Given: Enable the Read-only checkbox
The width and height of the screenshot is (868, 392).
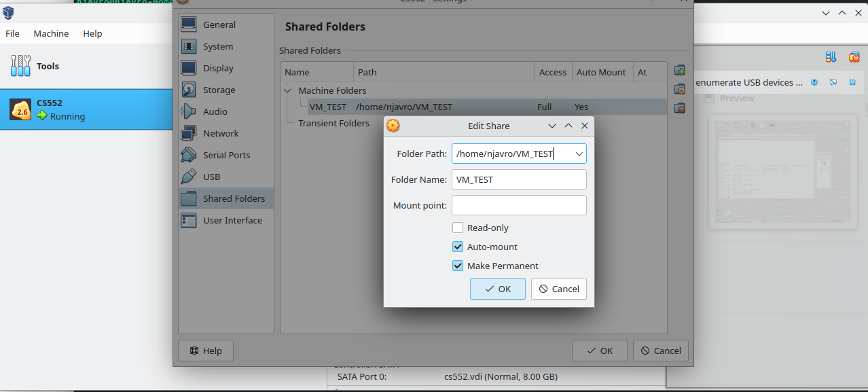Looking at the screenshot, I should tap(458, 228).
